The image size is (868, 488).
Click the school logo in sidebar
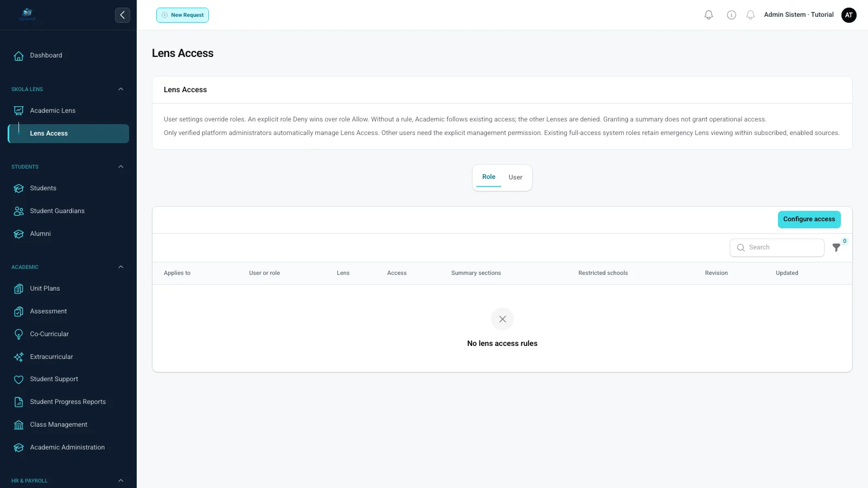pyautogui.click(x=27, y=14)
